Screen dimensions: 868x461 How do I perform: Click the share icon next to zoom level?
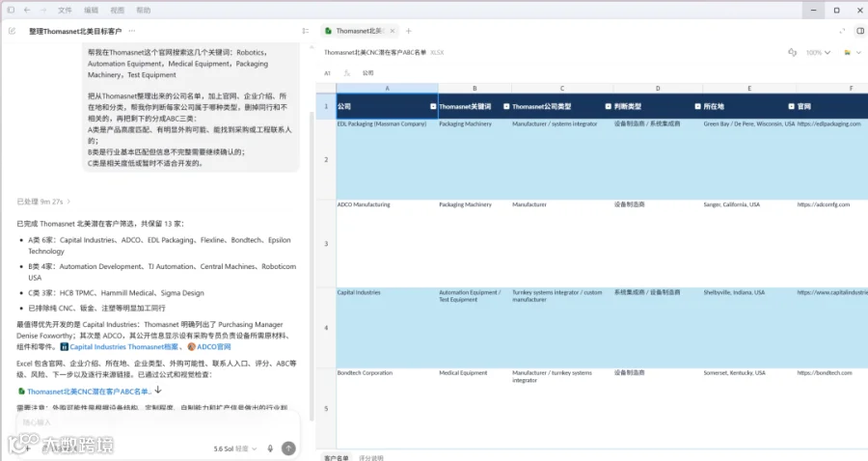pos(792,52)
